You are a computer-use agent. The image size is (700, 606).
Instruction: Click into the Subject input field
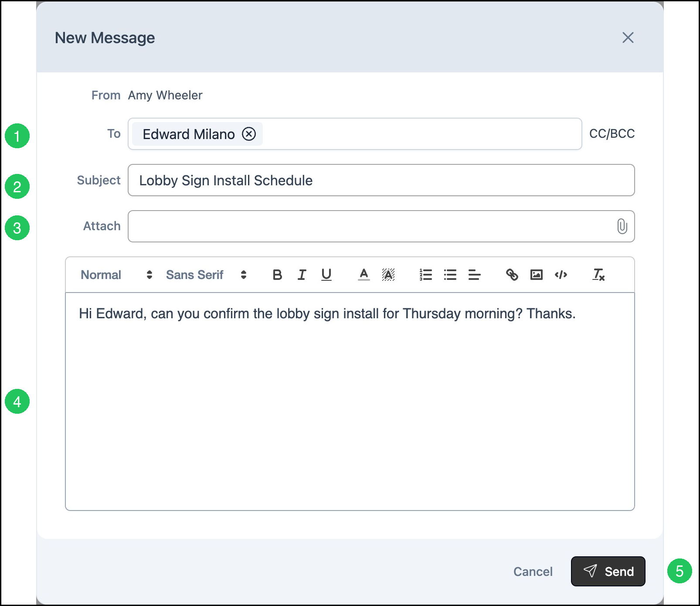coord(381,180)
